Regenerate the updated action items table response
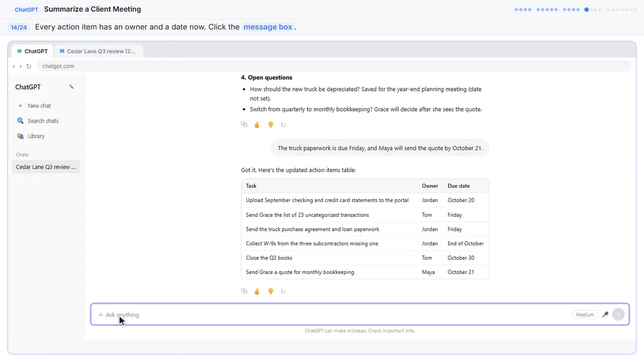Screen dimensions: 644x362 283,291
